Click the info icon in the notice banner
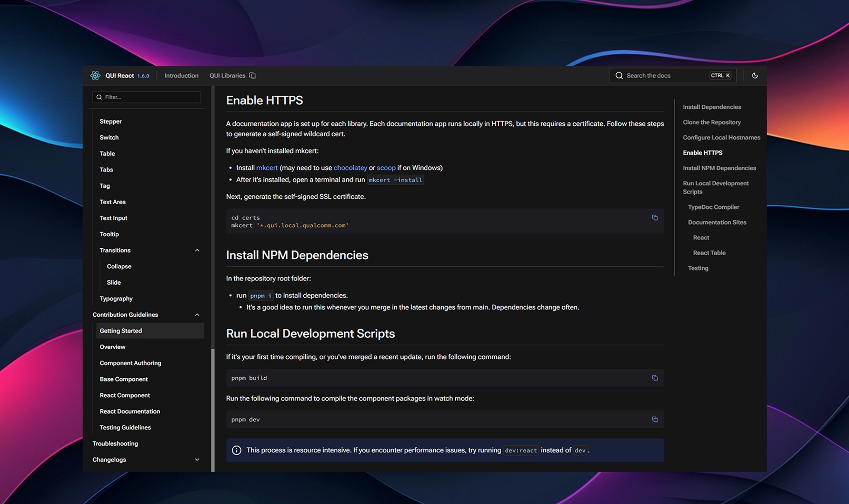This screenshot has width=849, height=504. coord(237,450)
